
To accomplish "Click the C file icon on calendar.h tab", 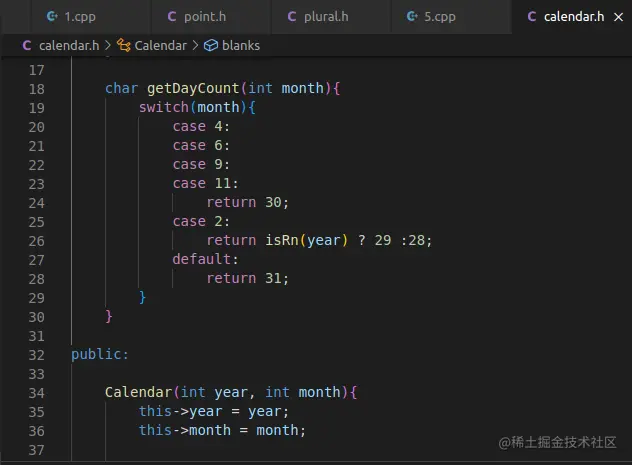I will pos(532,17).
